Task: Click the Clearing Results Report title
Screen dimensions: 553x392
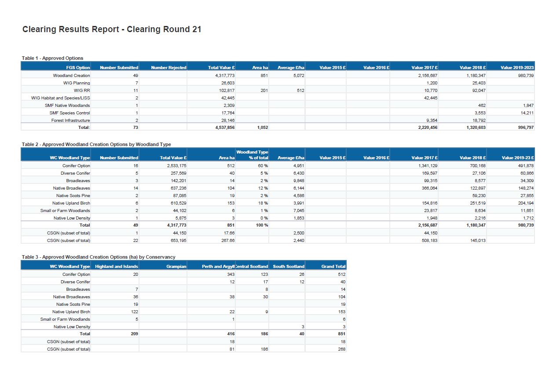Action: pyautogui.click(x=112, y=29)
